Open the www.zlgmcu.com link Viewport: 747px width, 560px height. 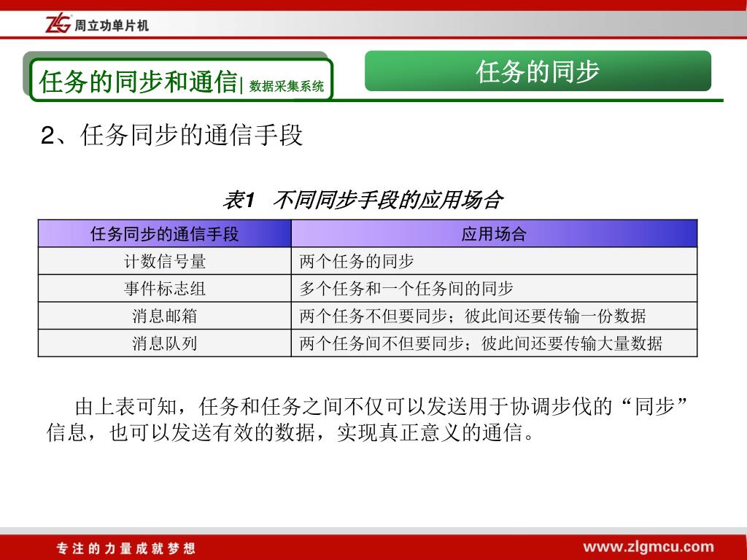(x=649, y=547)
